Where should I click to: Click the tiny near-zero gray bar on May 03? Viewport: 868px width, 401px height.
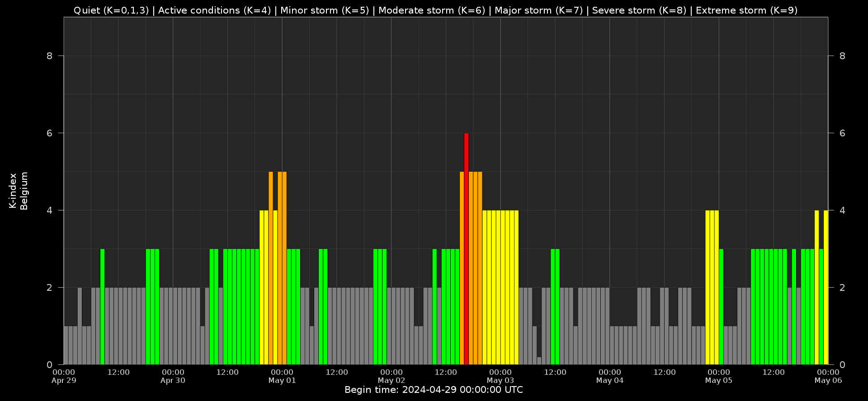coord(539,361)
